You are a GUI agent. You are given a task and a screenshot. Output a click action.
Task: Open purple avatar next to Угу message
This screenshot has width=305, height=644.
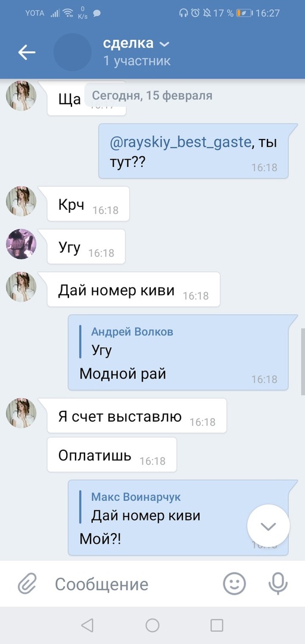[21, 244]
